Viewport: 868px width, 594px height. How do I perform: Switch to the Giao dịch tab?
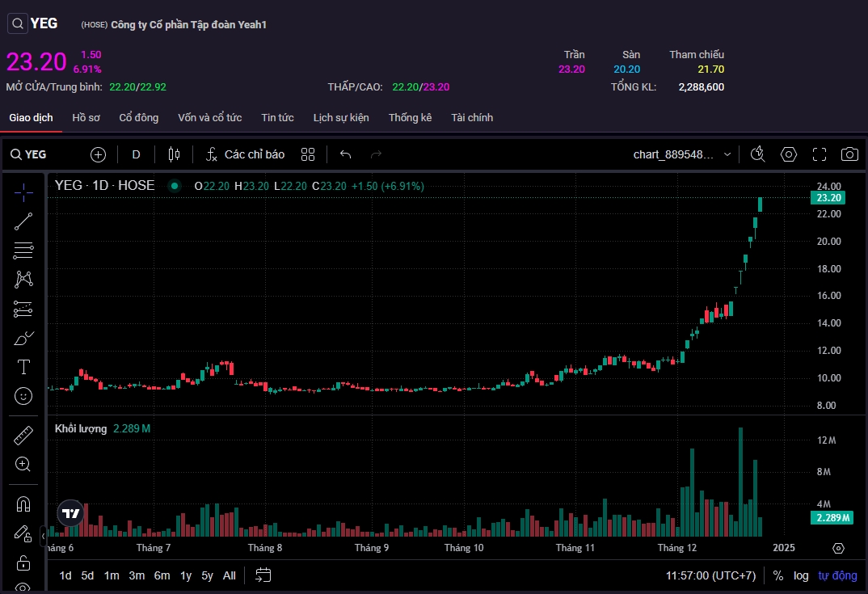tap(31, 117)
